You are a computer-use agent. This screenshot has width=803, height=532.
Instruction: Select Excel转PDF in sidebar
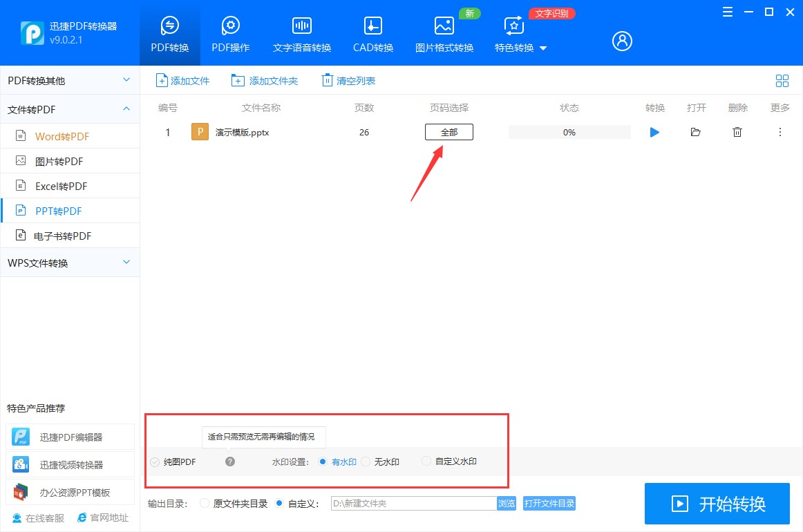70,186
